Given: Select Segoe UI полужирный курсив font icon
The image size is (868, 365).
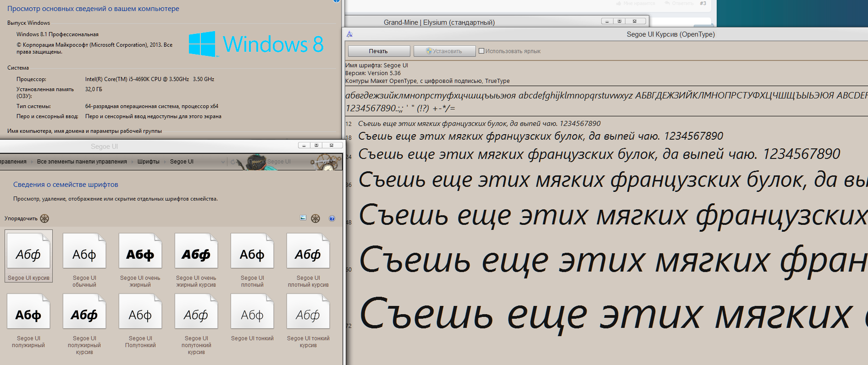Looking at the screenshot, I should tap(84, 312).
